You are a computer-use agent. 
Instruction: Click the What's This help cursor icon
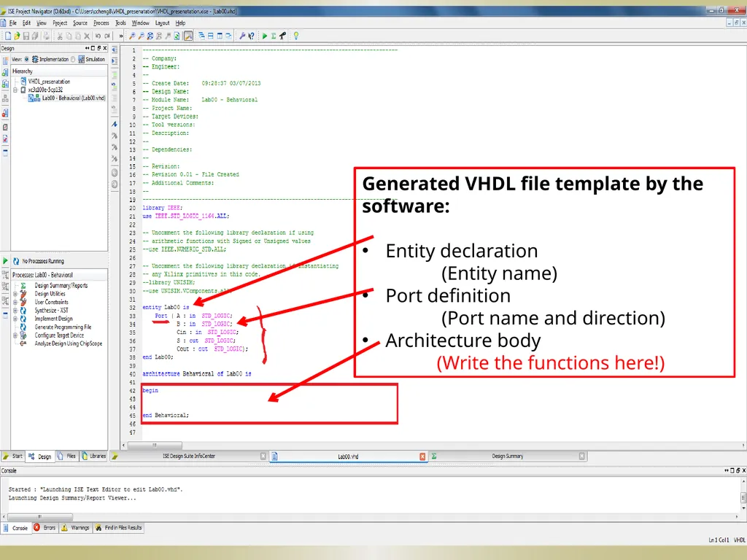(251, 36)
